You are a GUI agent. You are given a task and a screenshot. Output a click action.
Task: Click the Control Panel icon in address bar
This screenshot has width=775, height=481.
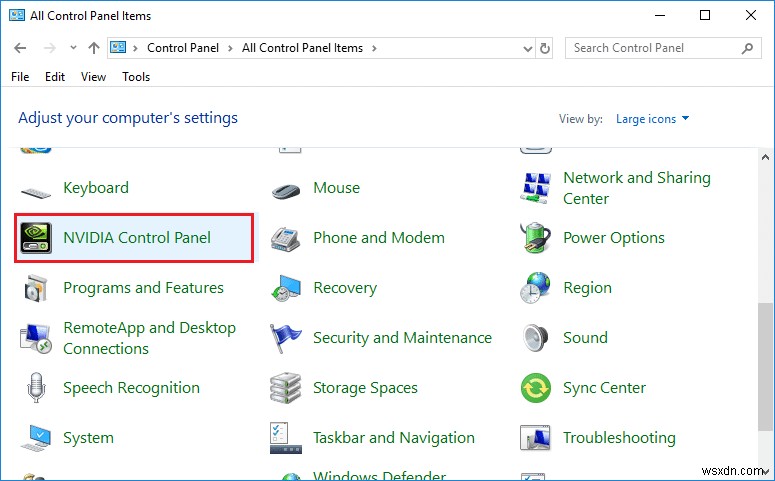tap(118, 47)
